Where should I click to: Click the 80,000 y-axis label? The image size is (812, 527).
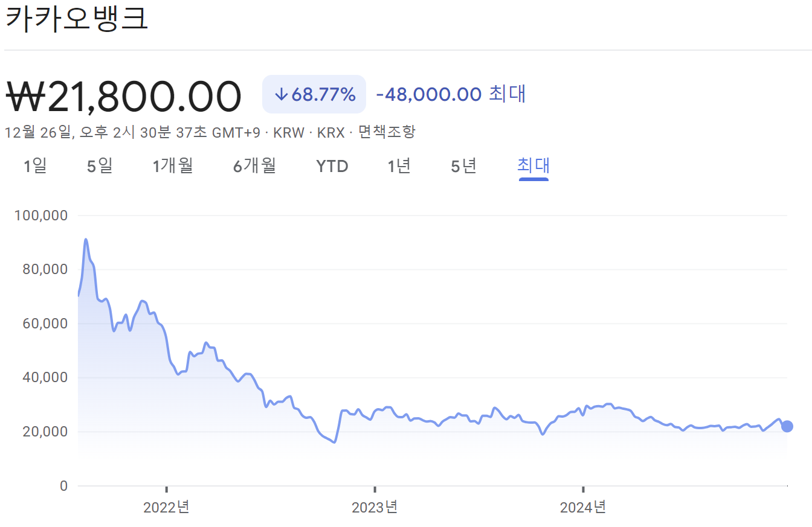pyautogui.click(x=45, y=269)
